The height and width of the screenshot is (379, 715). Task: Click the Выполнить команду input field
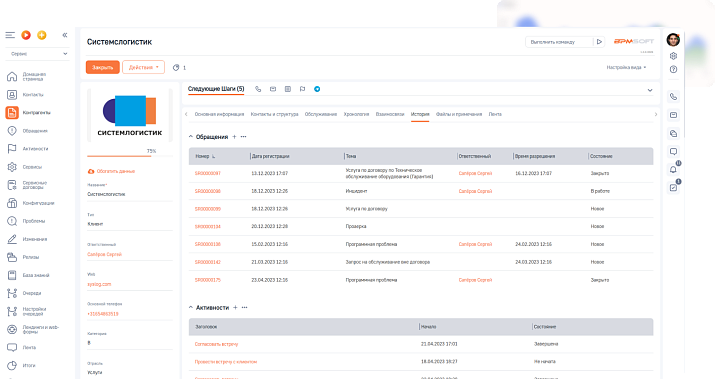pos(559,42)
